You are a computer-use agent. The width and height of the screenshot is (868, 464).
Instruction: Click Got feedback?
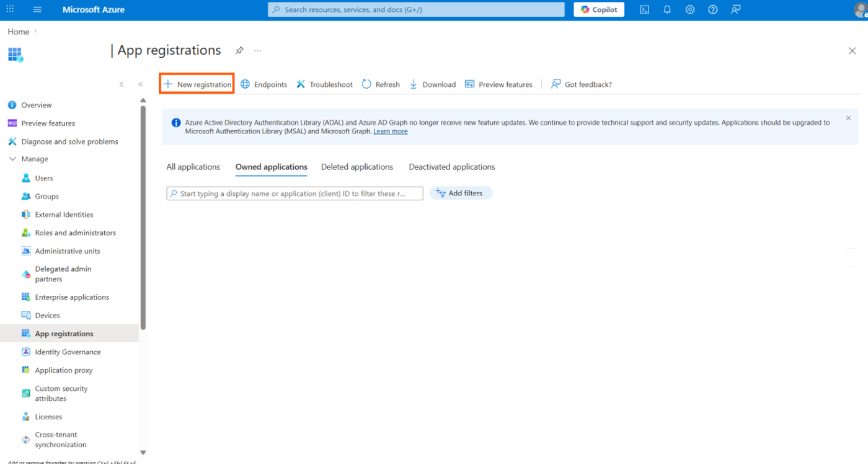tap(582, 84)
